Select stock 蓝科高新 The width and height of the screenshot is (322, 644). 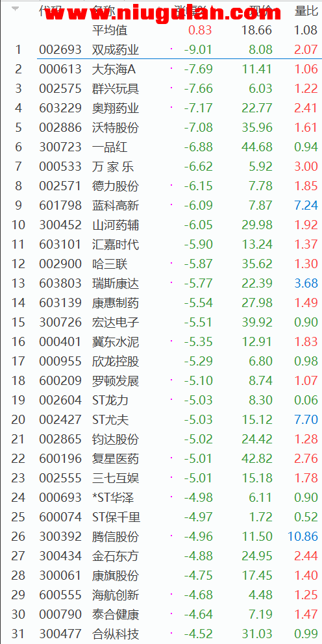pos(116,205)
